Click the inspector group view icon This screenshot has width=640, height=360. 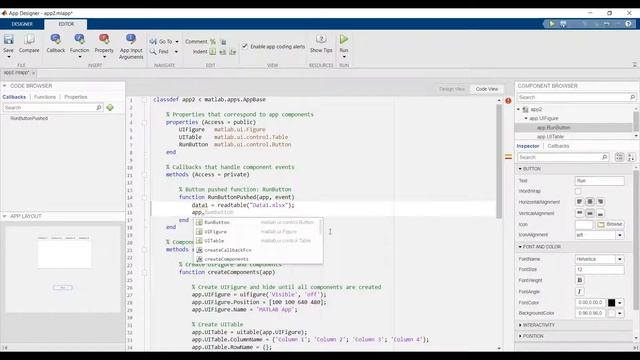(x=619, y=157)
